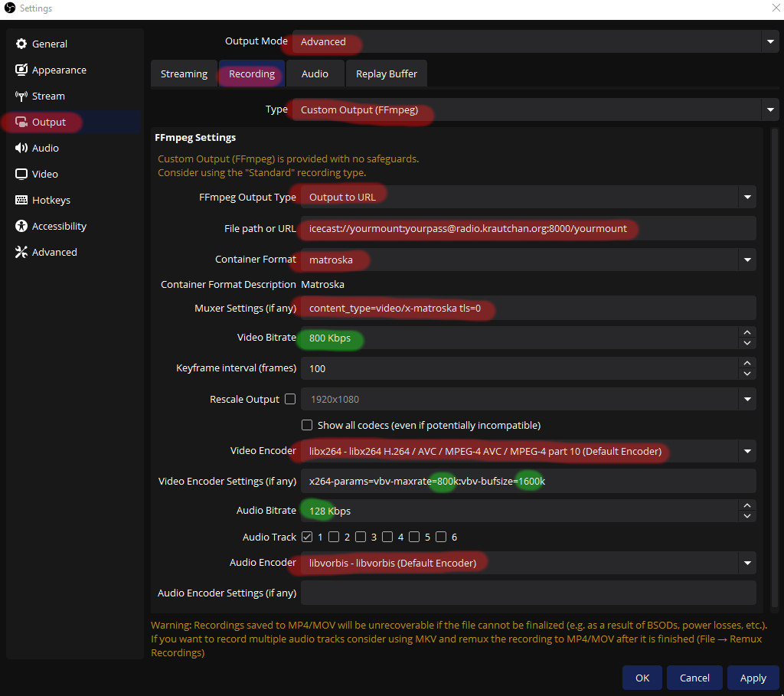The height and width of the screenshot is (696, 784).
Task: Increase Video Bitrate with up arrow
Action: (746, 332)
